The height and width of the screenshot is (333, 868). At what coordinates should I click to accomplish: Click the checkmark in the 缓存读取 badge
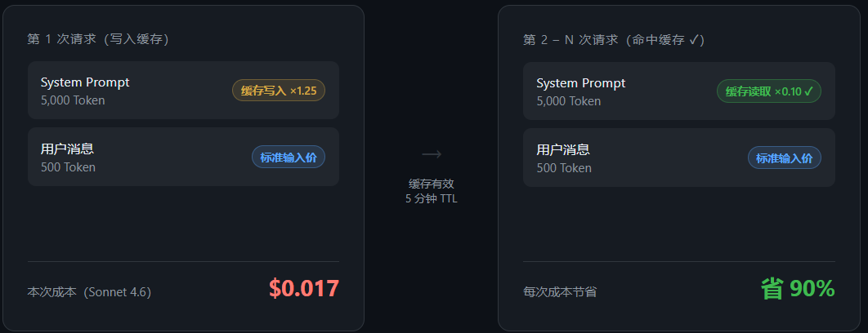point(808,91)
